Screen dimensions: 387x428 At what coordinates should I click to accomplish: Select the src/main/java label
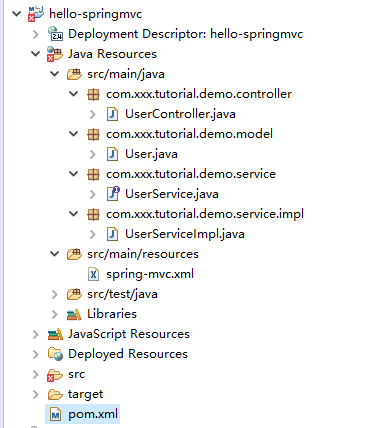coord(126,74)
